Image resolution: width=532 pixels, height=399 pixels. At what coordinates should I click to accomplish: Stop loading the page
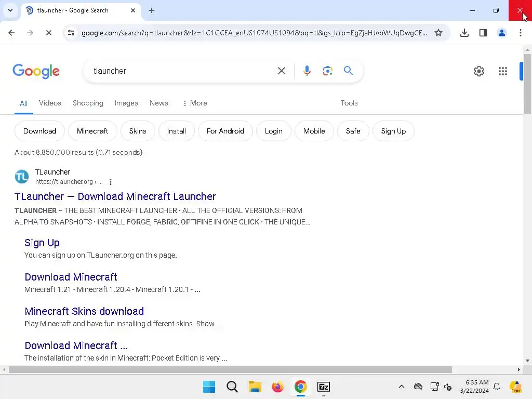click(48, 33)
